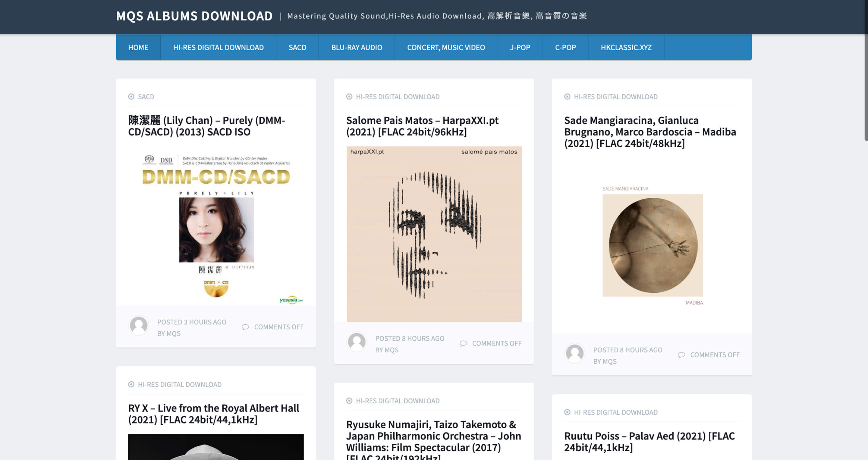The image size is (868, 460).
Task: Open the BLU-RAY AUDIO menu item
Action: tap(357, 48)
